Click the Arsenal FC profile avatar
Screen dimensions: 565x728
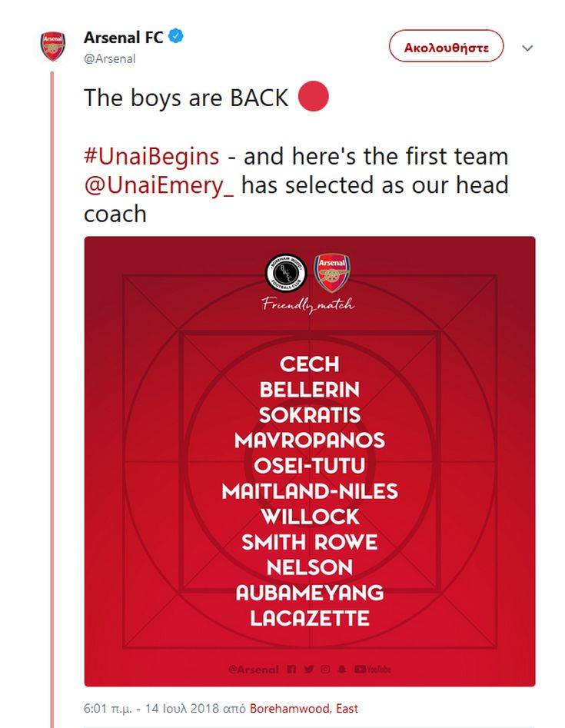tap(53, 47)
